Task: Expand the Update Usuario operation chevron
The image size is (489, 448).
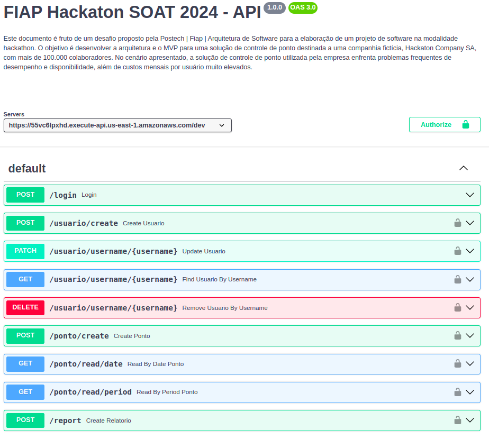Action: coord(469,251)
